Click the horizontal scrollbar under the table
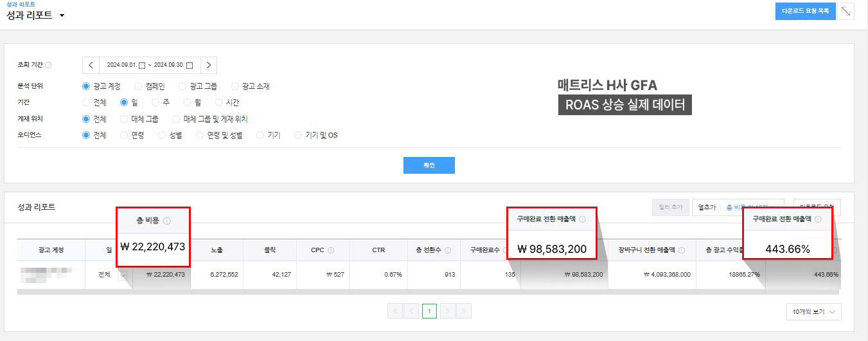Image resolution: width=868 pixels, height=341 pixels. (385, 291)
